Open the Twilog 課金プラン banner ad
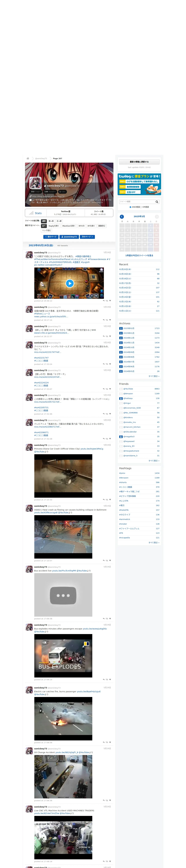 coord(139,184)
